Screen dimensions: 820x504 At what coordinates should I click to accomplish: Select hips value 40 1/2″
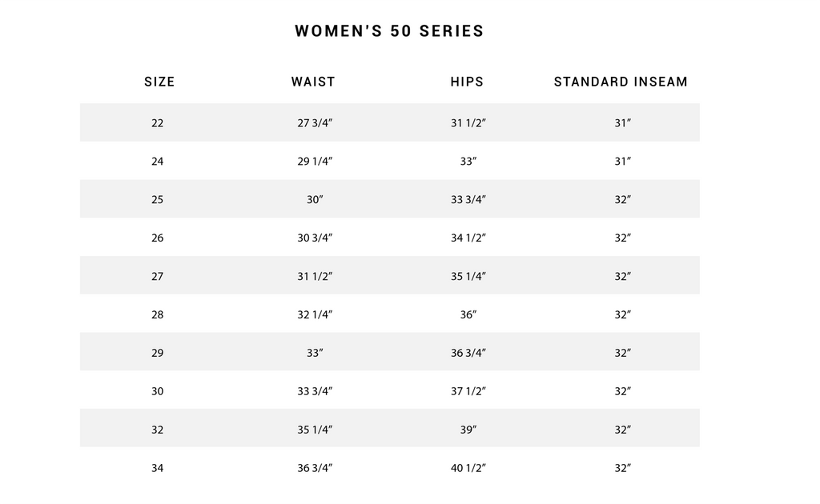468,468
